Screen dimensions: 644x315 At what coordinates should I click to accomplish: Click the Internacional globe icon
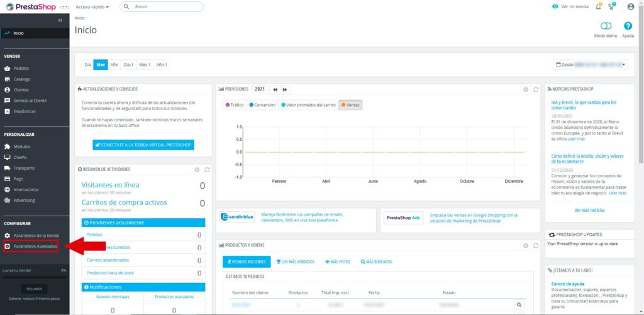pos(7,190)
